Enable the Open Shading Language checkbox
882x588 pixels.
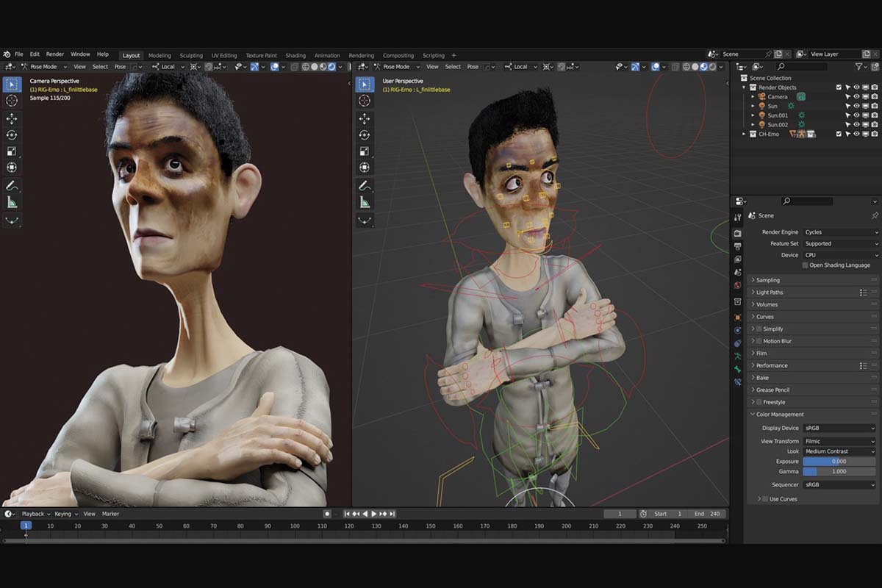point(806,265)
